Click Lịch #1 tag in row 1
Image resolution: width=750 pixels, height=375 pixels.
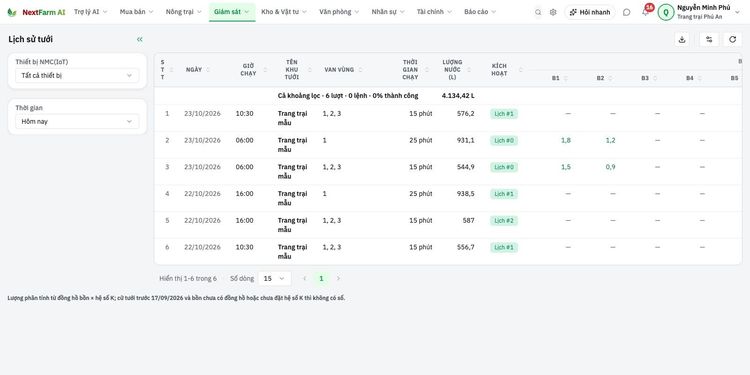coord(504,114)
